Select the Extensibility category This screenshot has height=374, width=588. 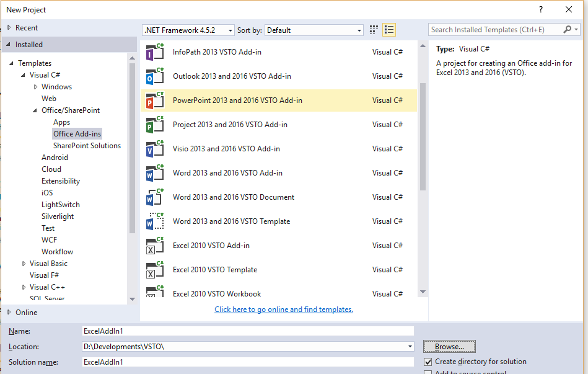[61, 181]
